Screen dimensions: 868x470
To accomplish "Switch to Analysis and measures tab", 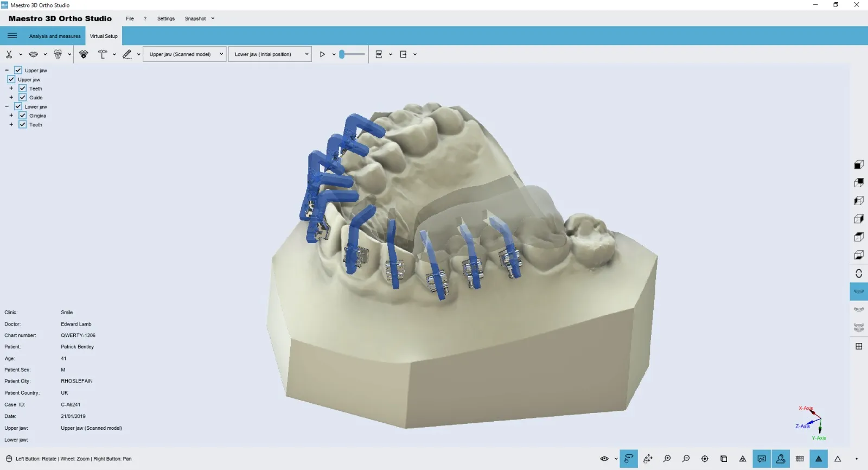I will click(x=55, y=36).
